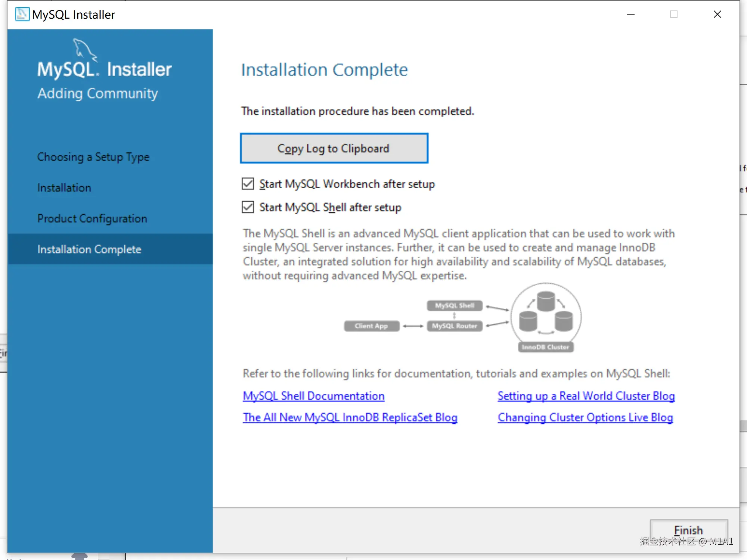The image size is (747, 560).
Task: Select the Installation step in sidebar
Action: click(64, 188)
